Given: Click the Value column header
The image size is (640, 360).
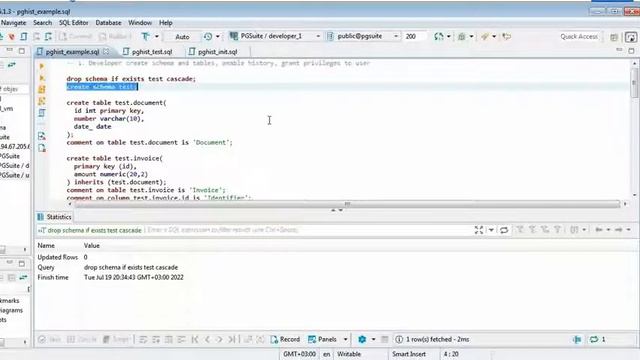Looking at the screenshot, I should [92, 246].
